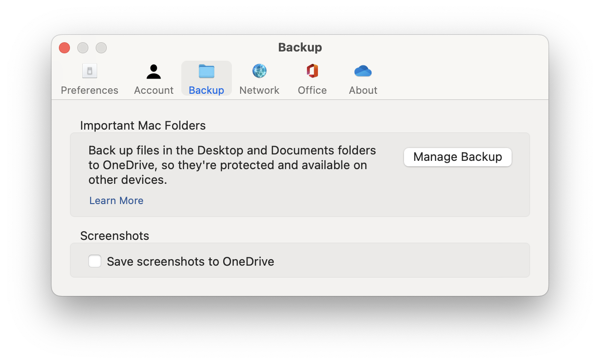Click the Backup window title text
The image size is (600, 364).
[300, 47]
